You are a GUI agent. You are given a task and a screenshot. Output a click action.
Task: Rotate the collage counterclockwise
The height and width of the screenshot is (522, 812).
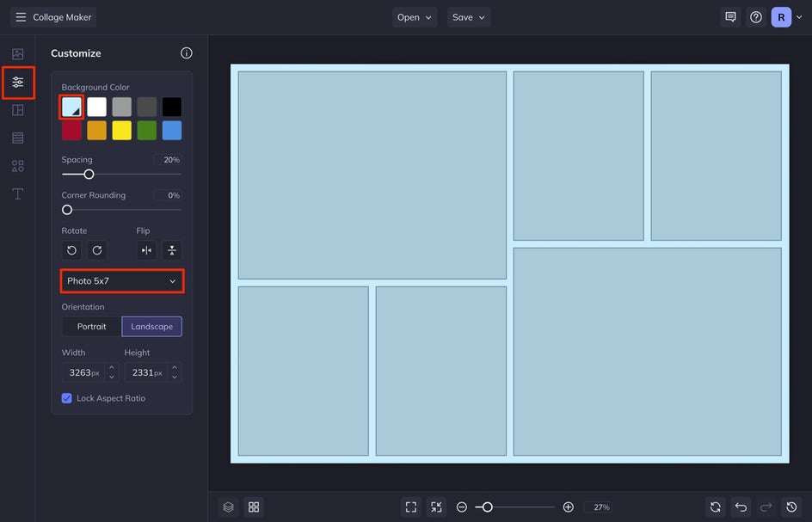point(71,250)
